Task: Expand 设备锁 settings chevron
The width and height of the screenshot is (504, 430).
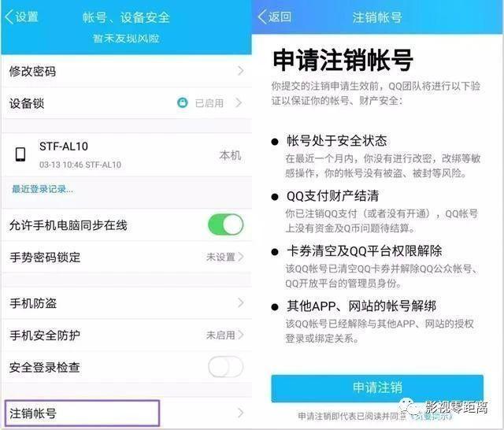Action: (239, 103)
